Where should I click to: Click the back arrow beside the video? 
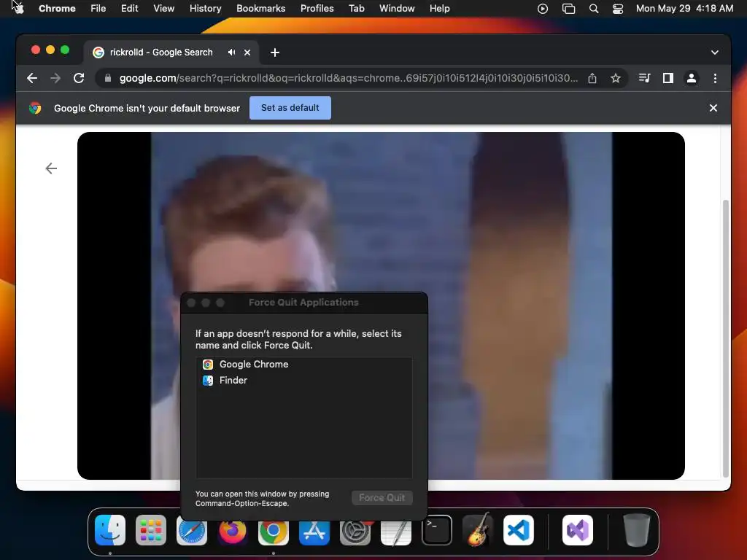point(51,168)
